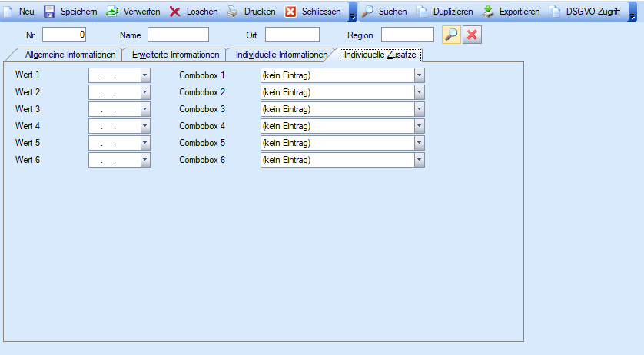Close form via Schliessen label

click(321, 12)
